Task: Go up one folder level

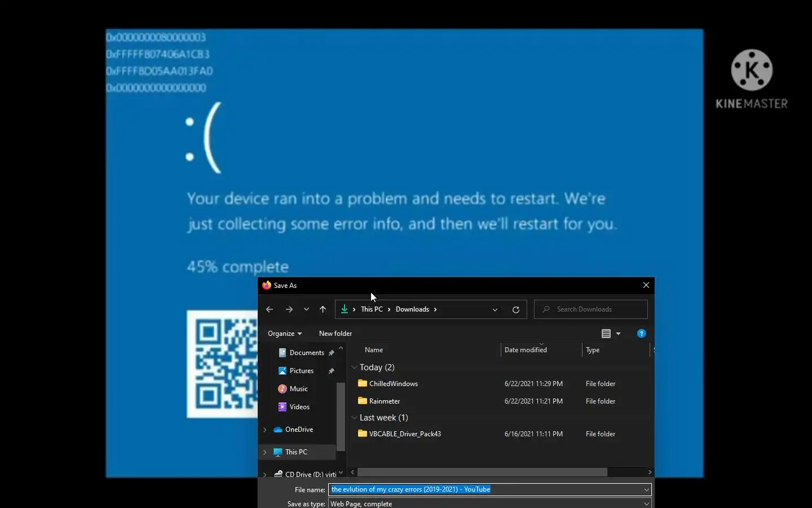Action: [x=323, y=309]
